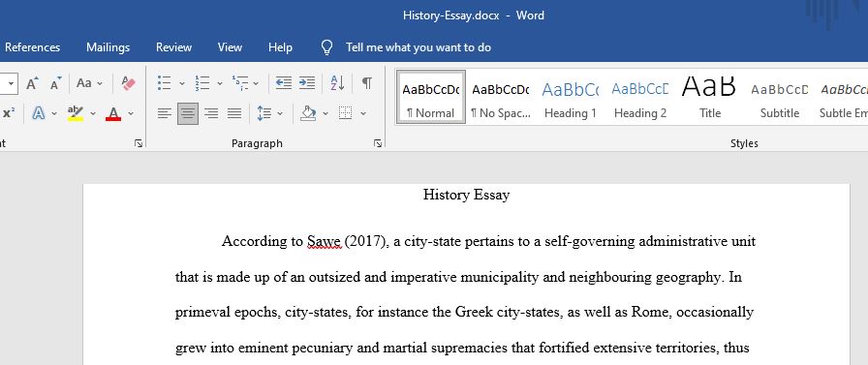Start a numbered list
Image resolution: width=868 pixels, height=365 pixels.
coord(202,83)
